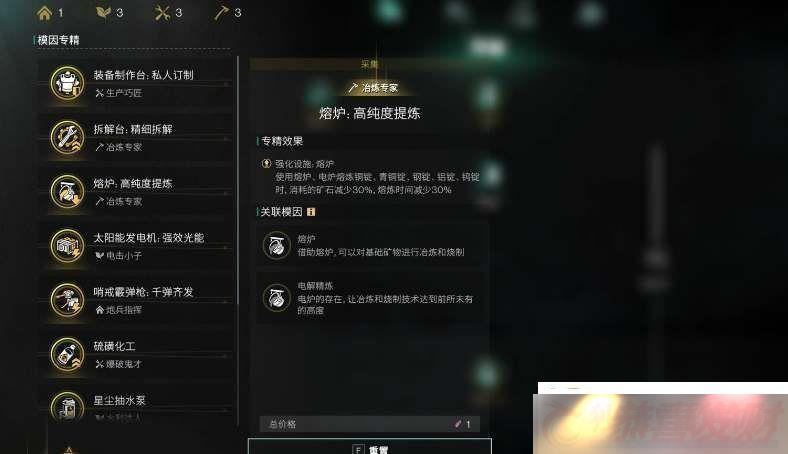Click the specialization list scrollbar
Viewport: 788px width, 454px height.
(x=238, y=180)
